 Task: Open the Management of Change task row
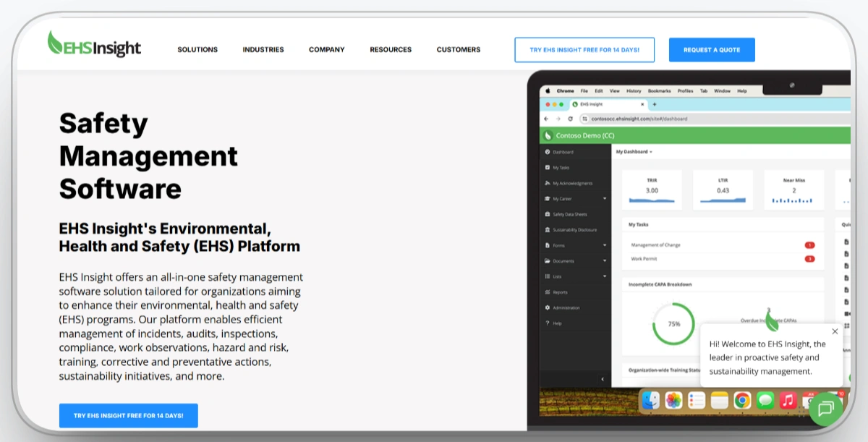(723, 245)
